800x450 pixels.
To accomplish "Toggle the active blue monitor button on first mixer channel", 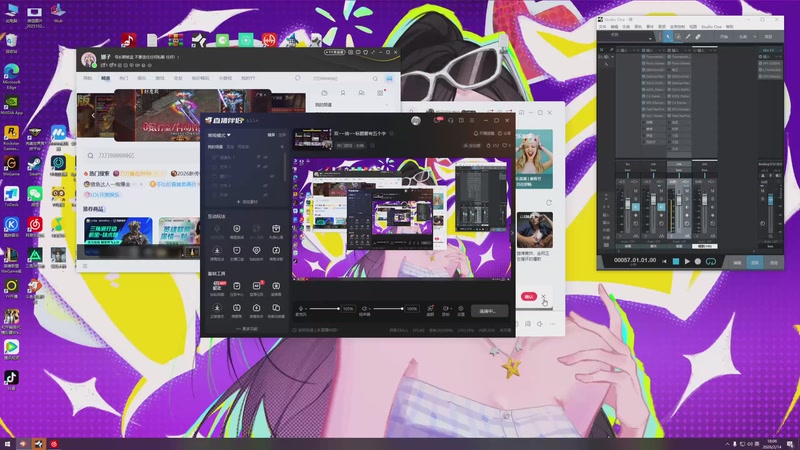I will tap(636, 207).
